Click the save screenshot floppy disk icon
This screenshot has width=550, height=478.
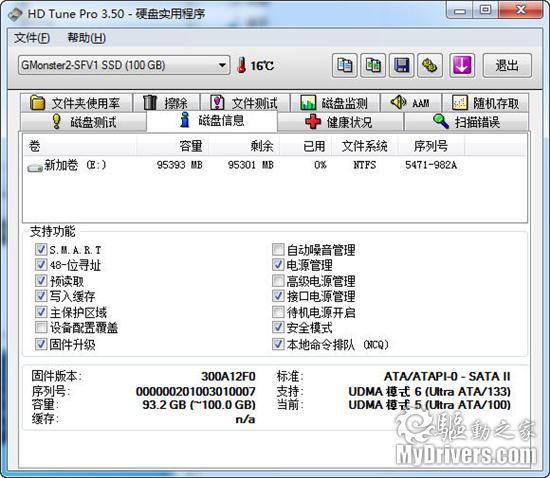pos(402,66)
